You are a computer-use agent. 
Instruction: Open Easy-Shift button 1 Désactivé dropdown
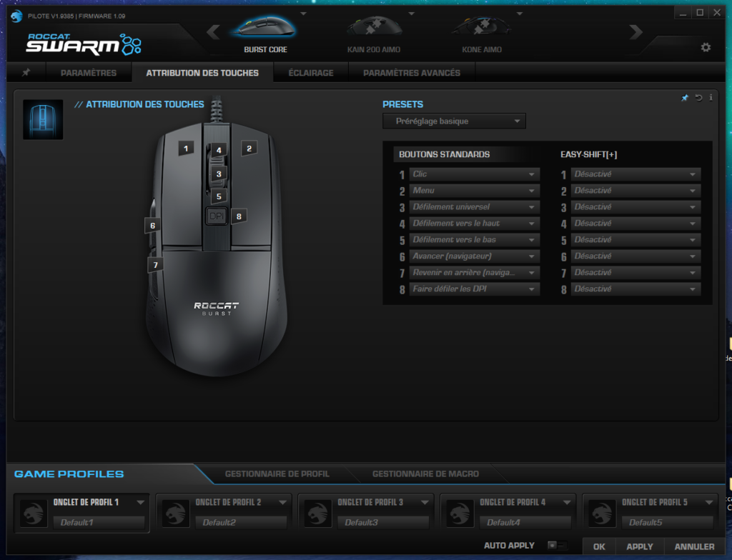pyautogui.click(x=635, y=174)
